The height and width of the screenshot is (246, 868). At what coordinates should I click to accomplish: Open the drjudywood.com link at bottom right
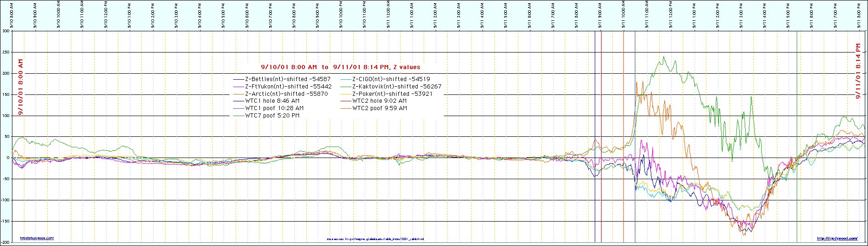(837, 238)
